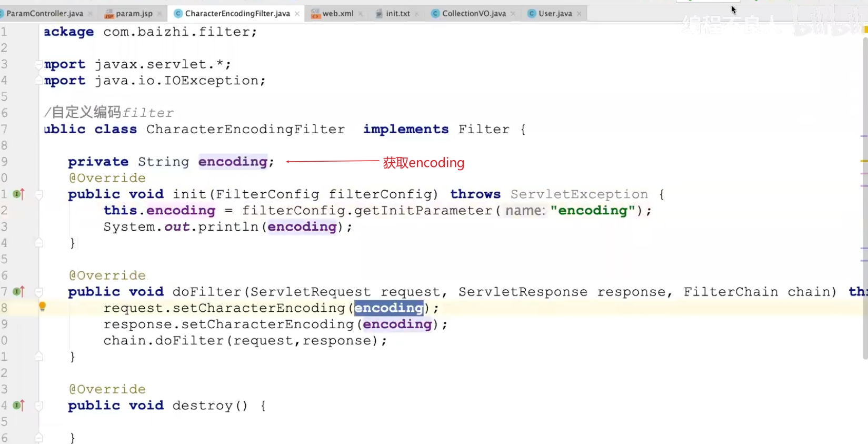Screen dimensions: 868x444
Task: Switch to the ParamController.java tab
Action: tap(45, 14)
